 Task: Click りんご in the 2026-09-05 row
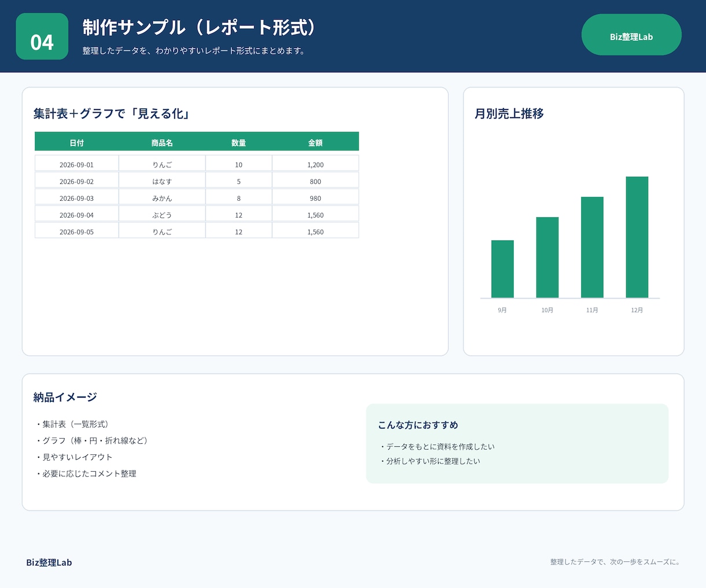162,231
